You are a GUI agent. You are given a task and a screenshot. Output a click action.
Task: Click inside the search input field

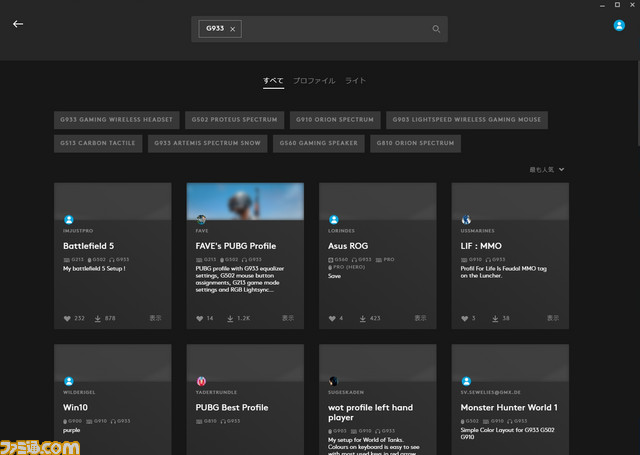pos(335,29)
